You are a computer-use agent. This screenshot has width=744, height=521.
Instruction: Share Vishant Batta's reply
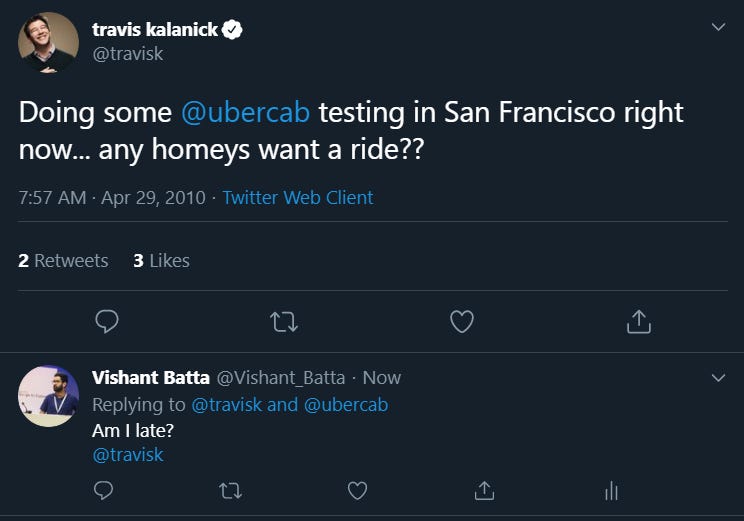click(x=484, y=490)
